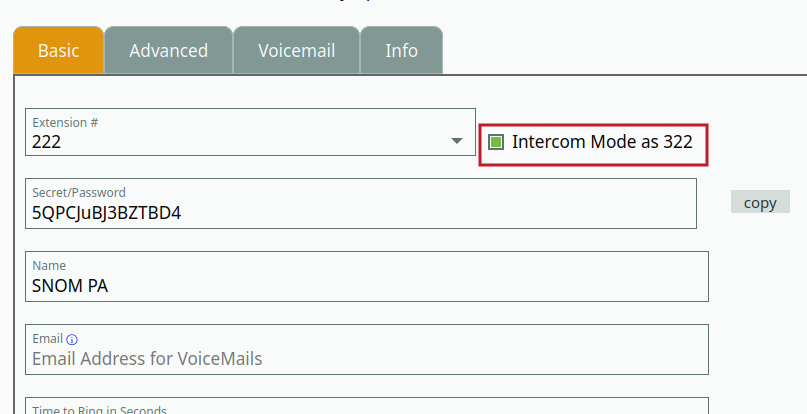Viewport: 807px width, 414px height.
Task: Click into the Name field containing SNOM PA
Action: [x=366, y=286]
